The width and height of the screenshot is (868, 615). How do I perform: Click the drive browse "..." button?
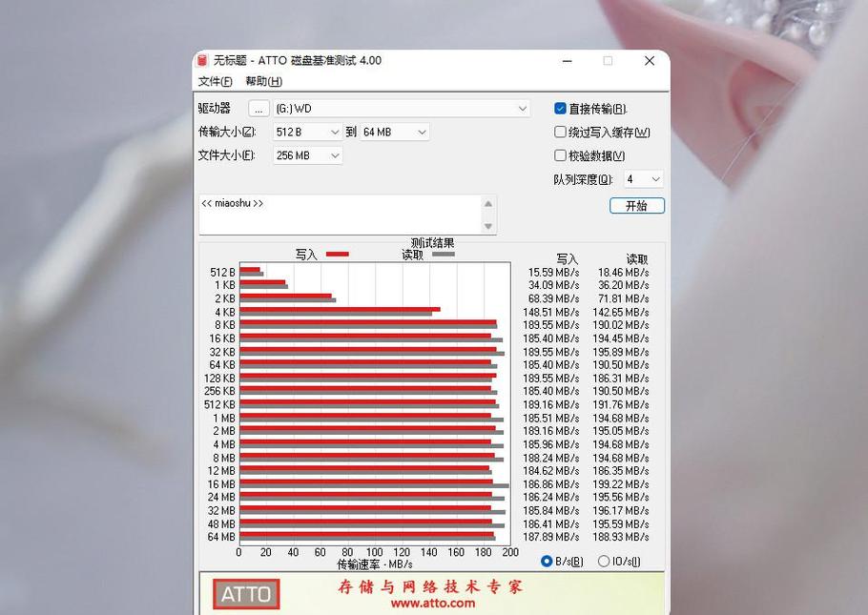(x=258, y=109)
